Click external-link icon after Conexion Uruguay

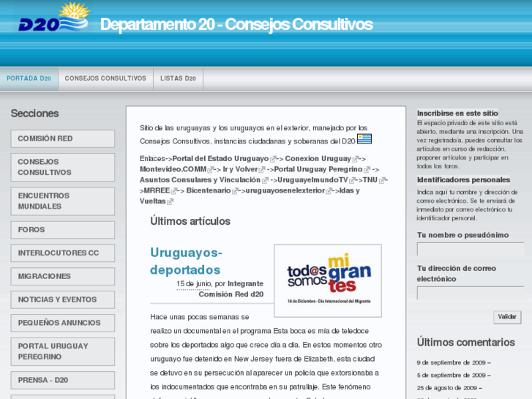click(x=355, y=160)
